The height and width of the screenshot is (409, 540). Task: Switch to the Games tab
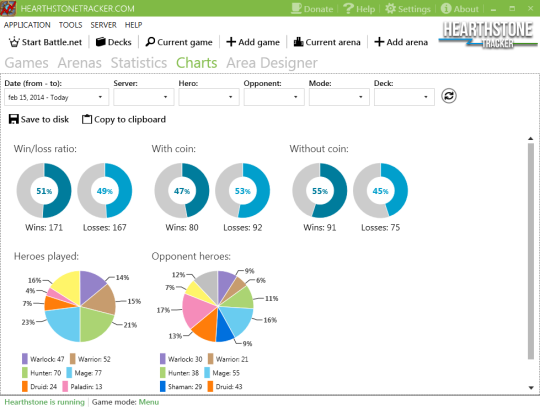[27, 63]
